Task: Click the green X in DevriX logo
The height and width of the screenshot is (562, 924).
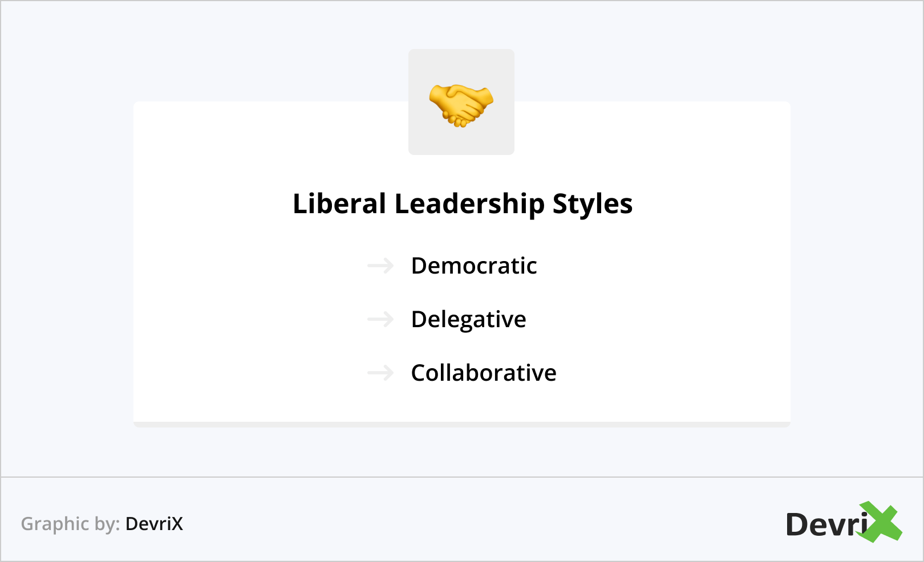Action: [x=881, y=522]
